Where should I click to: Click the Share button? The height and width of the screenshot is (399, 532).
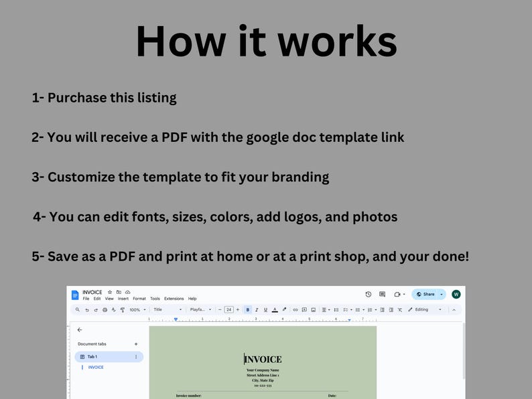click(425, 295)
